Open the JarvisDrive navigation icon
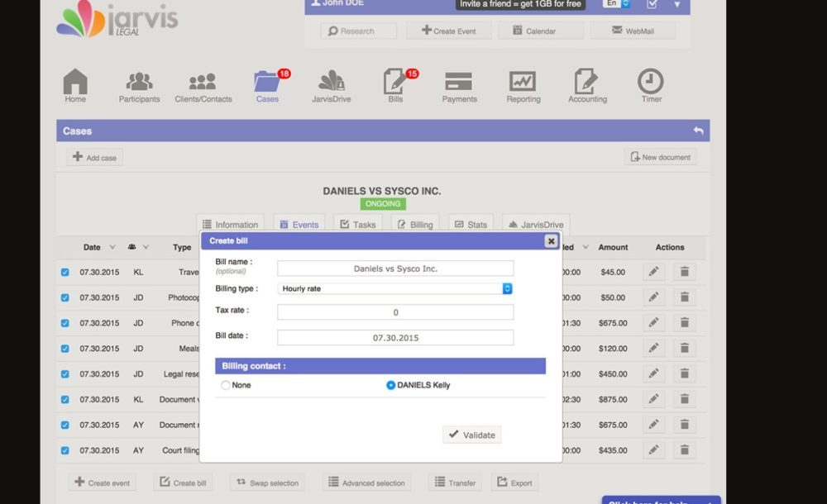The width and height of the screenshot is (827, 504). coord(332,83)
